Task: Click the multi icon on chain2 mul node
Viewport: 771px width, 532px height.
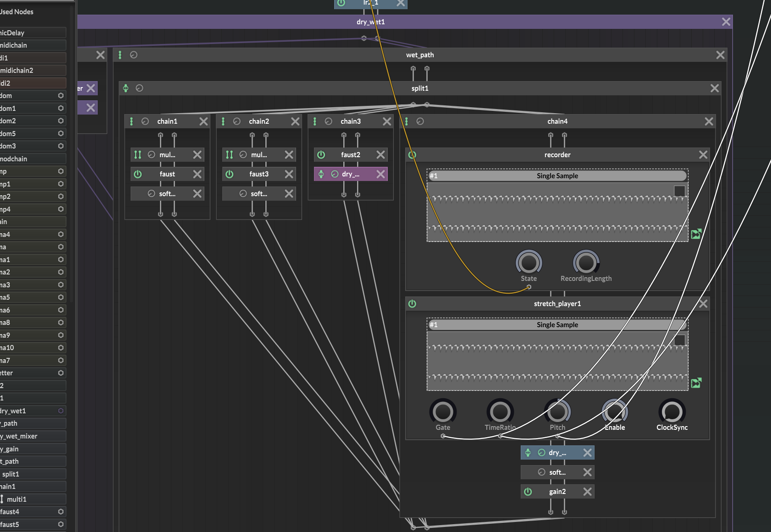Action: tap(229, 155)
